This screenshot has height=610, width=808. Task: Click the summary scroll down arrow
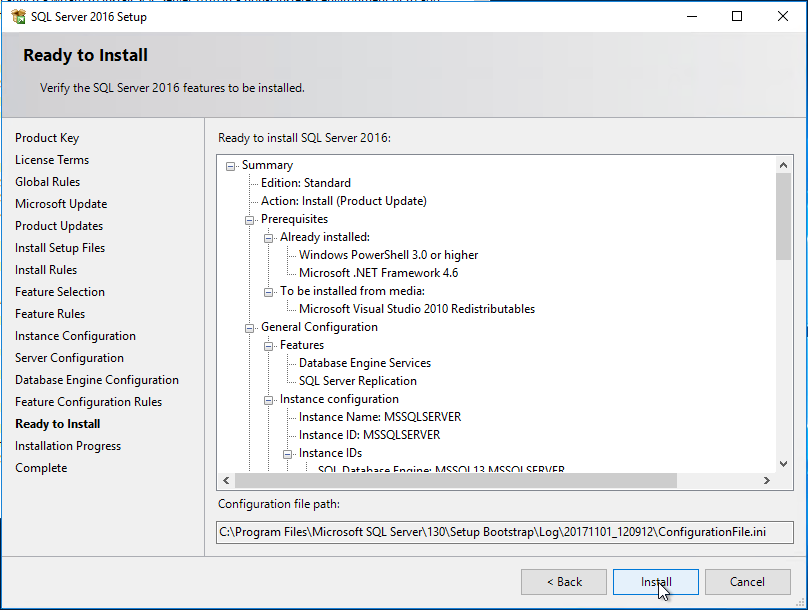[x=783, y=464]
